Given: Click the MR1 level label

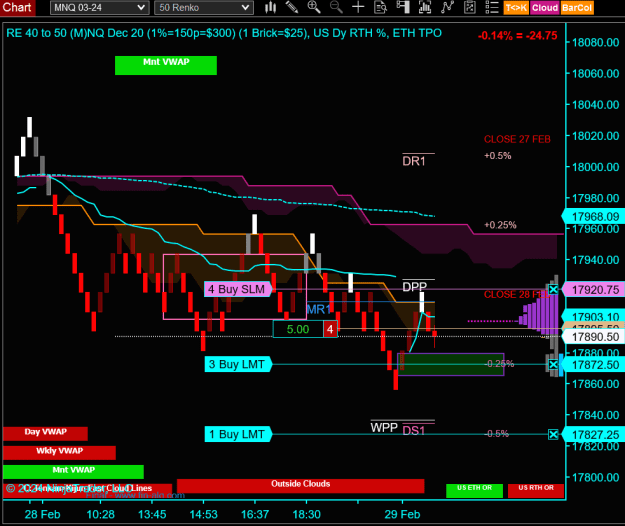Looking at the screenshot, I should [x=319, y=310].
